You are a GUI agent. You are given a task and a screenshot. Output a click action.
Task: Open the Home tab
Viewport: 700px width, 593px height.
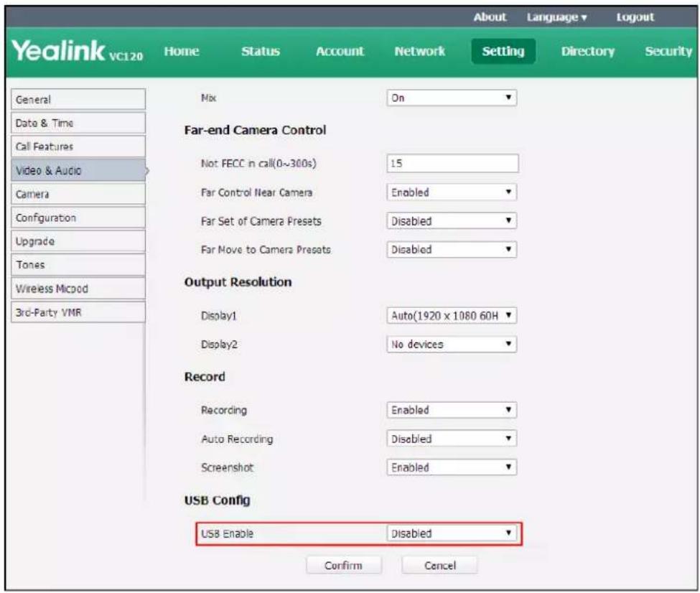coord(181,52)
